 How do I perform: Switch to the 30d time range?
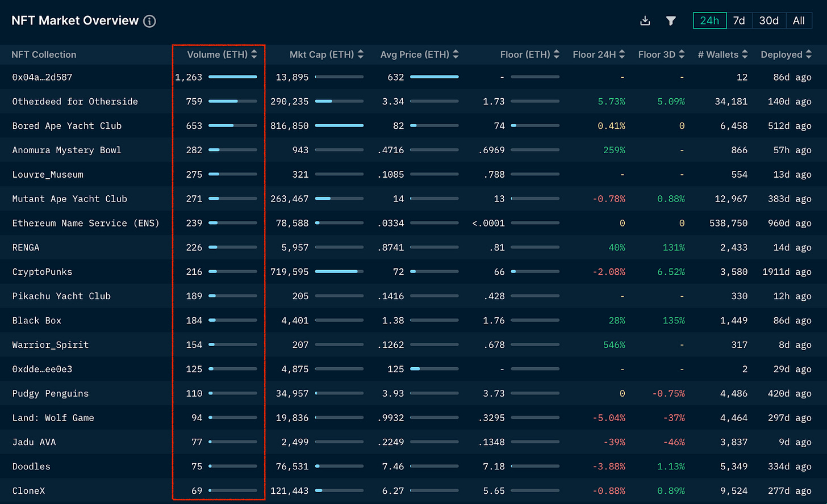tap(769, 21)
